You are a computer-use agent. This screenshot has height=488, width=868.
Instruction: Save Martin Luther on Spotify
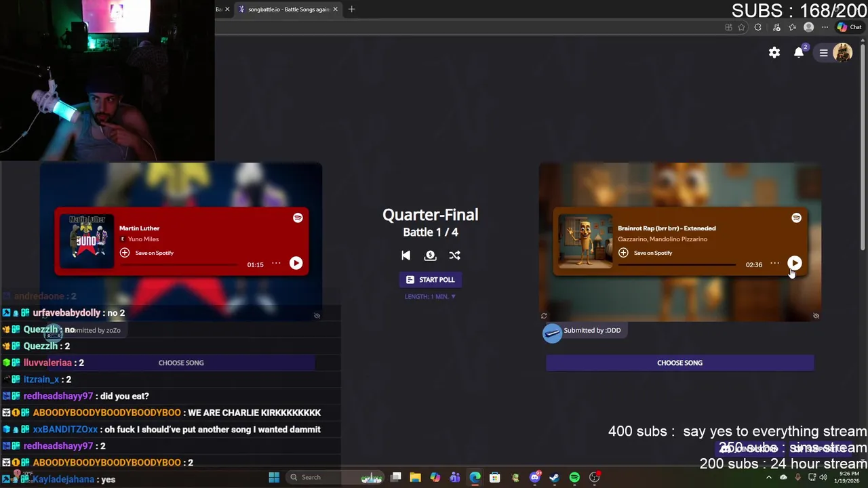click(147, 253)
